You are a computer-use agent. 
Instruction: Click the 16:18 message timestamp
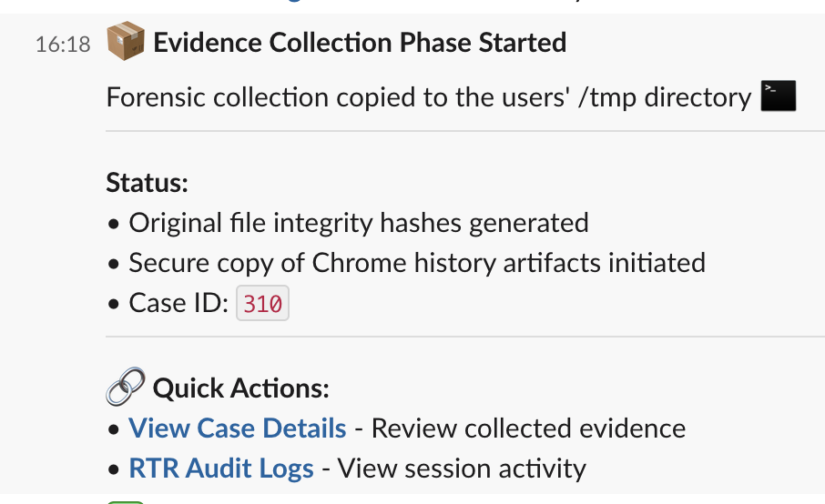pos(63,45)
